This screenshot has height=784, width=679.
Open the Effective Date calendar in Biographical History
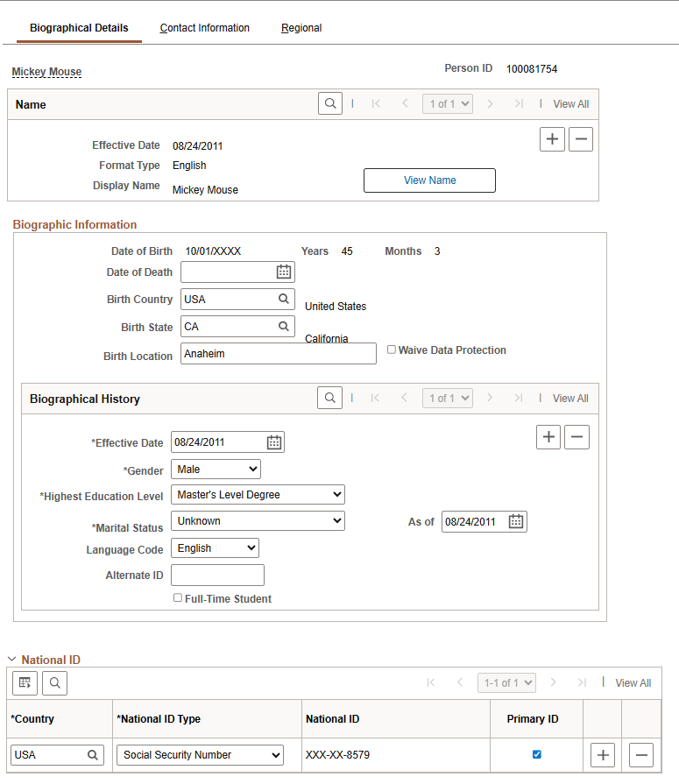274,442
